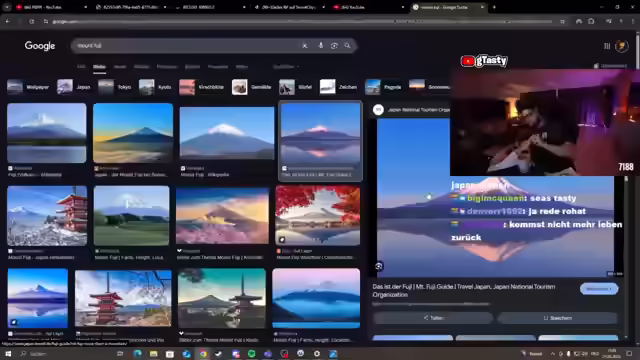Filter images by Japan chip
Screen dimensions: 640x360
click(74, 87)
